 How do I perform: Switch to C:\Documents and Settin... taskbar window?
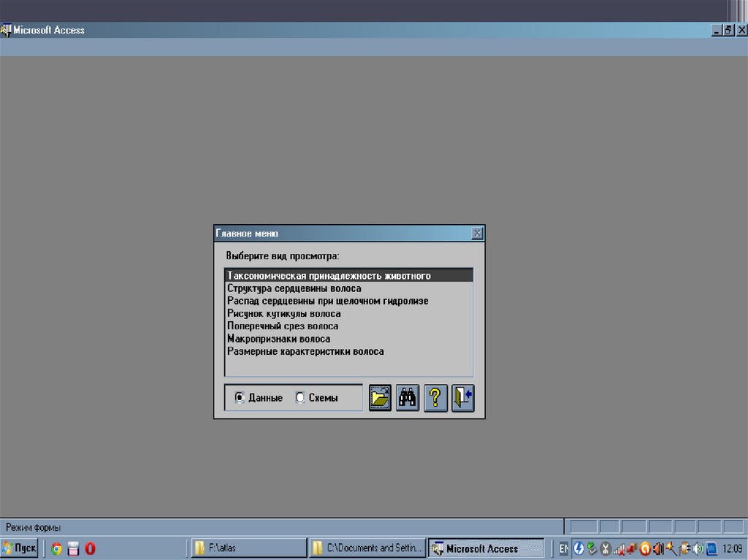coord(367,548)
